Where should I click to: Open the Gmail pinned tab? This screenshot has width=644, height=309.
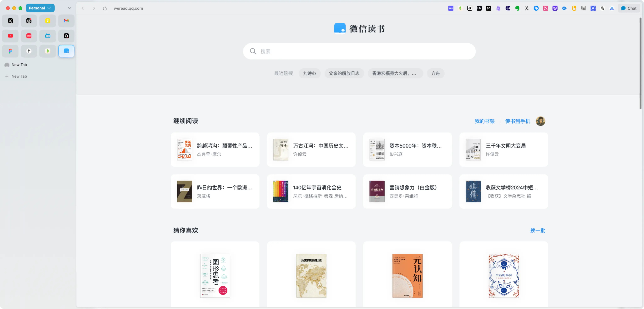66,21
